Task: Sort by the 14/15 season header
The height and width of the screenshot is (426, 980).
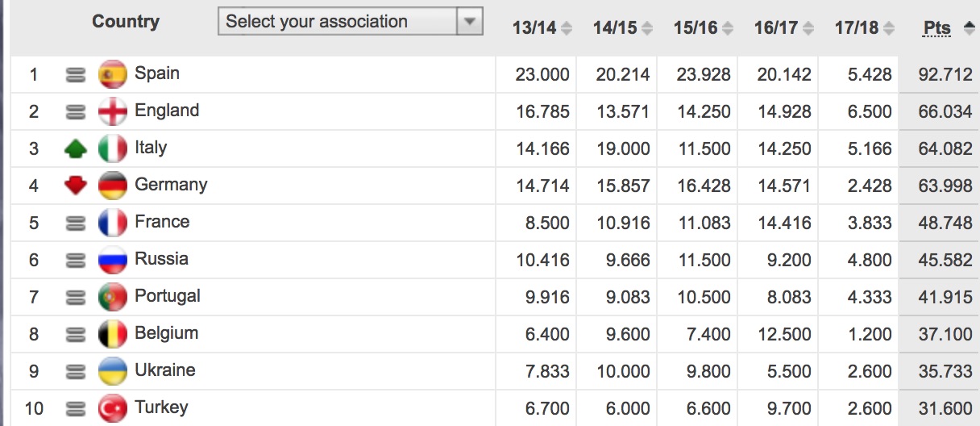Action: pos(623,28)
